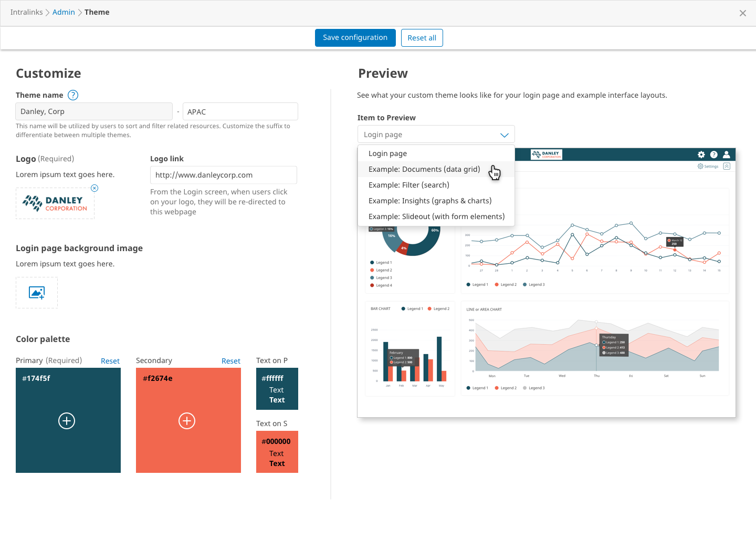Viewport: 756px width, 538px height.
Task: Select Example: Slideout (with form elements)
Action: 436,216
